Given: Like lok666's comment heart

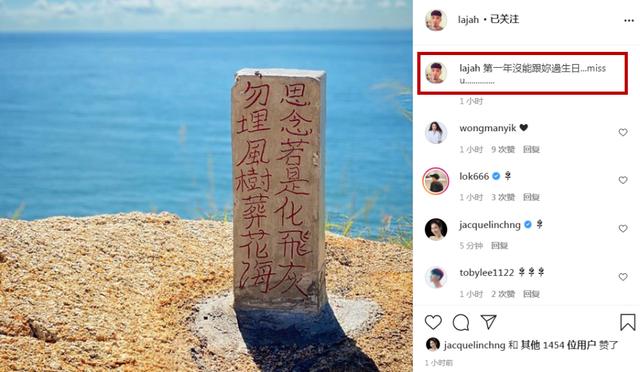Looking at the screenshot, I should (623, 180).
